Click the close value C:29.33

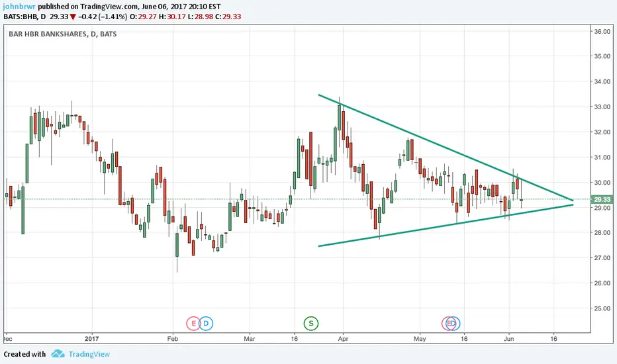point(228,17)
